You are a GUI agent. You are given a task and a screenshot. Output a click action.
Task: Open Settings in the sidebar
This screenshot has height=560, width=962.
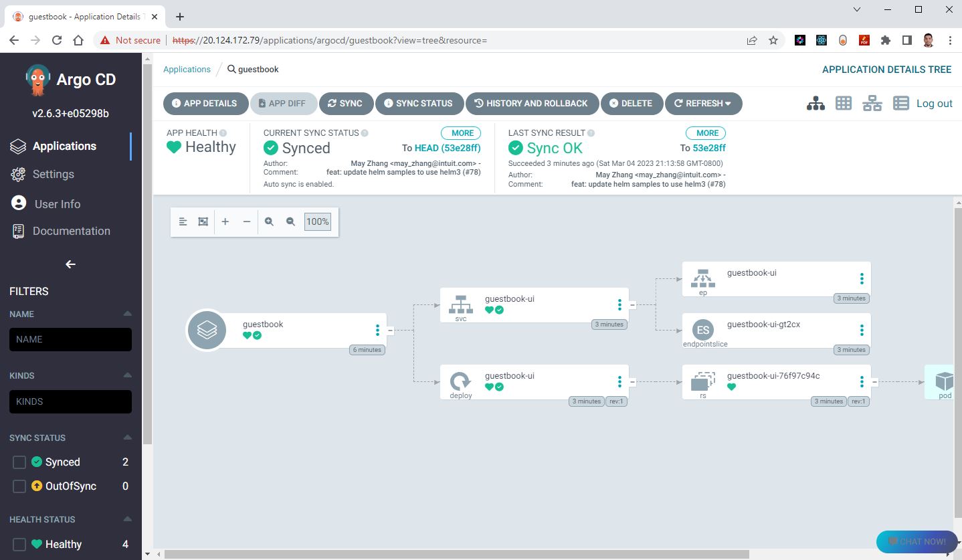tap(54, 174)
